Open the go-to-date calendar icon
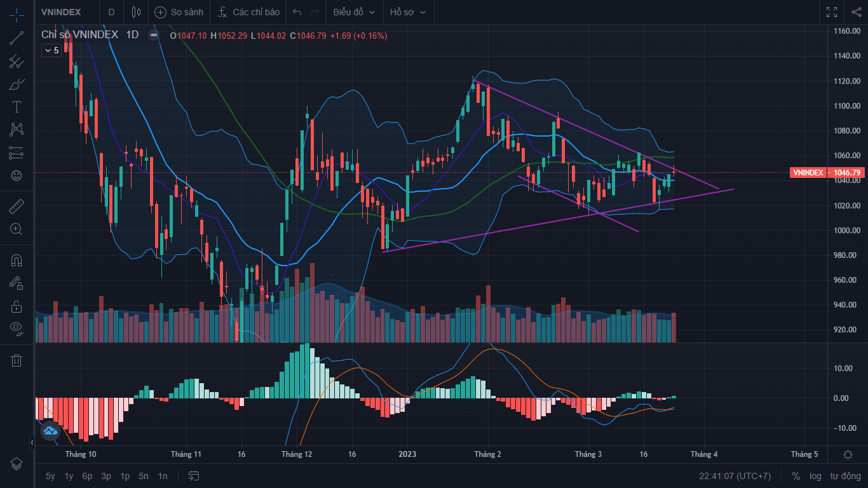The width and height of the screenshot is (868, 488). [x=194, y=476]
